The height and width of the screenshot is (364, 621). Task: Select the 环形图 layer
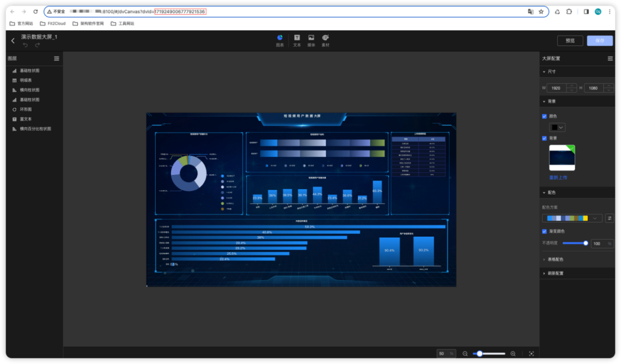coord(34,109)
